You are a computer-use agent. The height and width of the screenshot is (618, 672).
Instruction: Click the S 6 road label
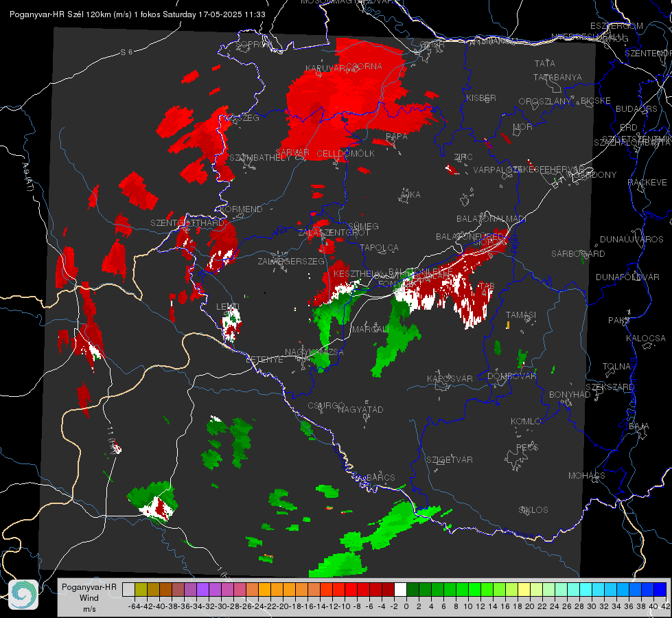126,52
